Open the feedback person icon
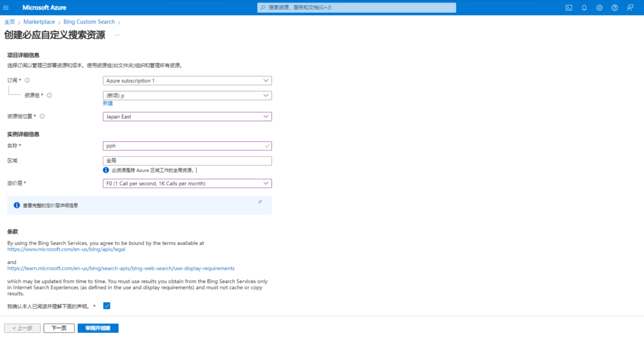The height and width of the screenshot is (337, 644). pos(630,7)
